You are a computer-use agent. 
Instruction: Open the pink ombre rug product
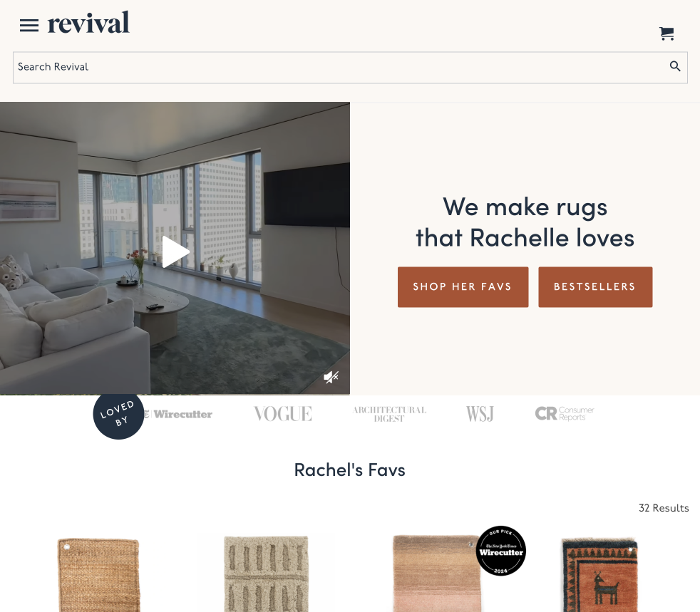(436, 574)
